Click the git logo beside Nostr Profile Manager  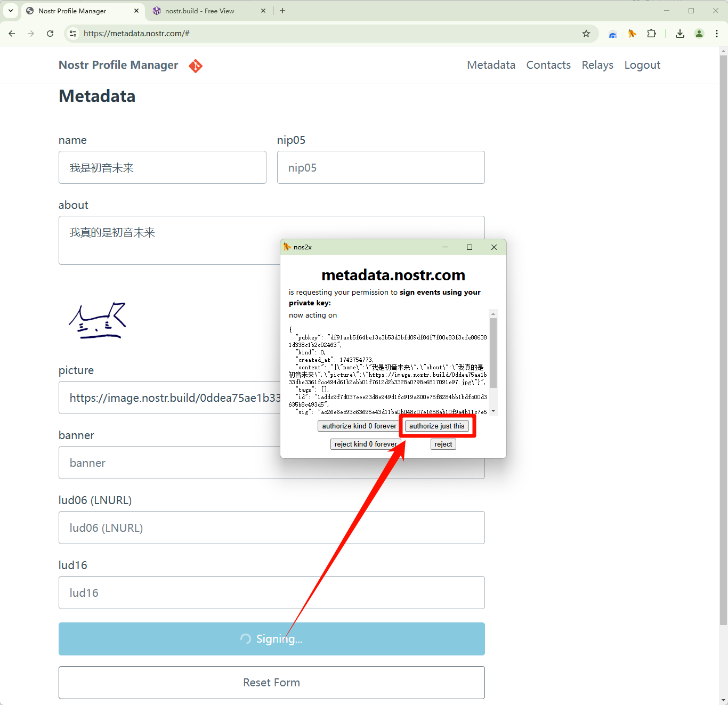click(x=196, y=66)
